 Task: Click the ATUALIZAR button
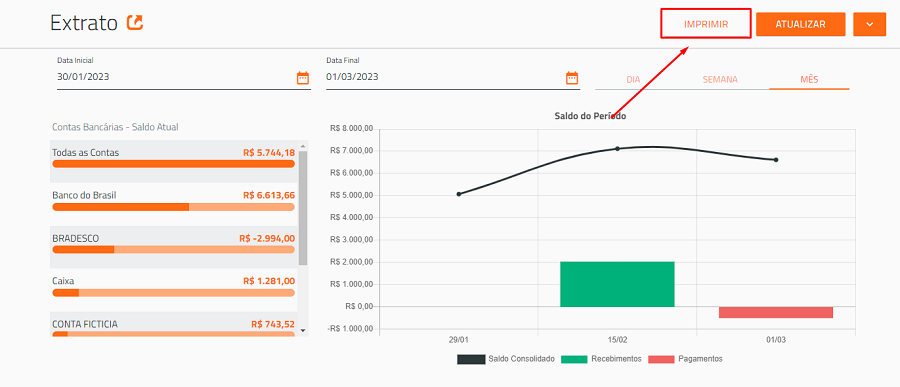point(801,24)
